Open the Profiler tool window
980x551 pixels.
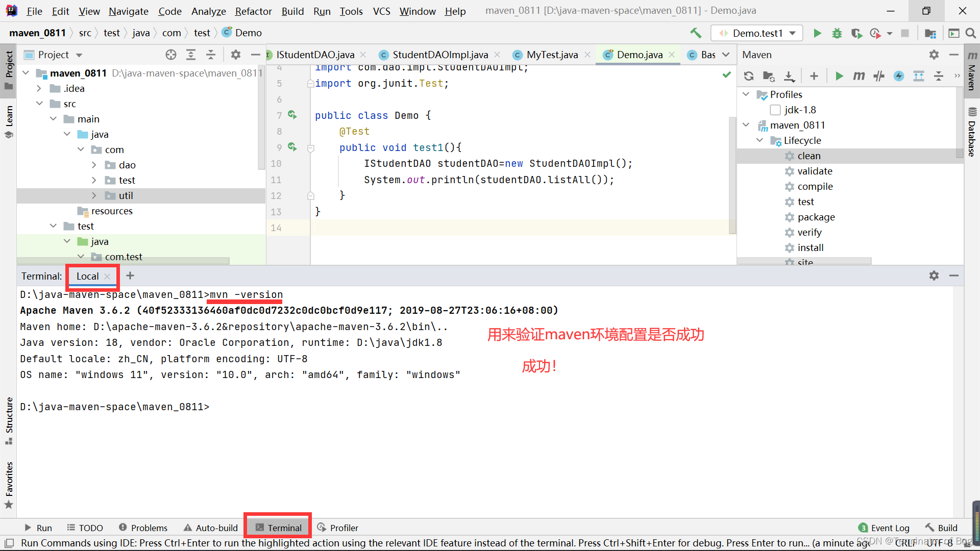pyautogui.click(x=337, y=528)
